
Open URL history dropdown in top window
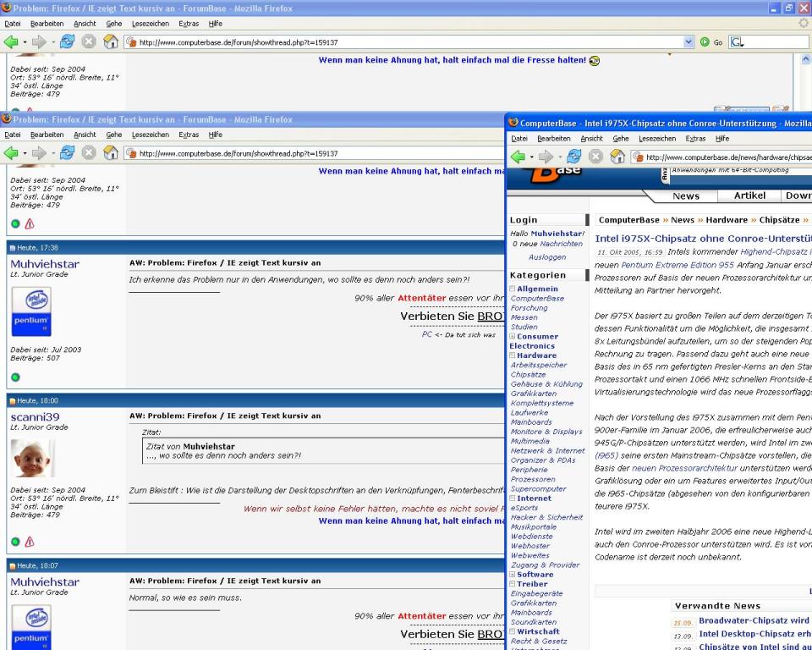[x=689, y=42]
